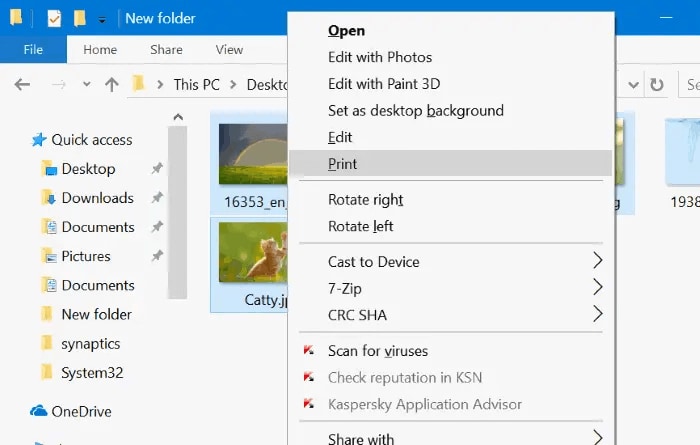The image size is (700, 445).
Task: Expand the Cast to Device submenu arrow
Action: (598, 262)
